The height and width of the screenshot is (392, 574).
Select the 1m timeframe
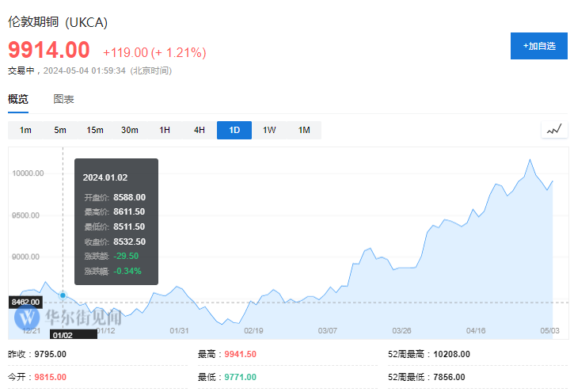(x=25, y=130)
